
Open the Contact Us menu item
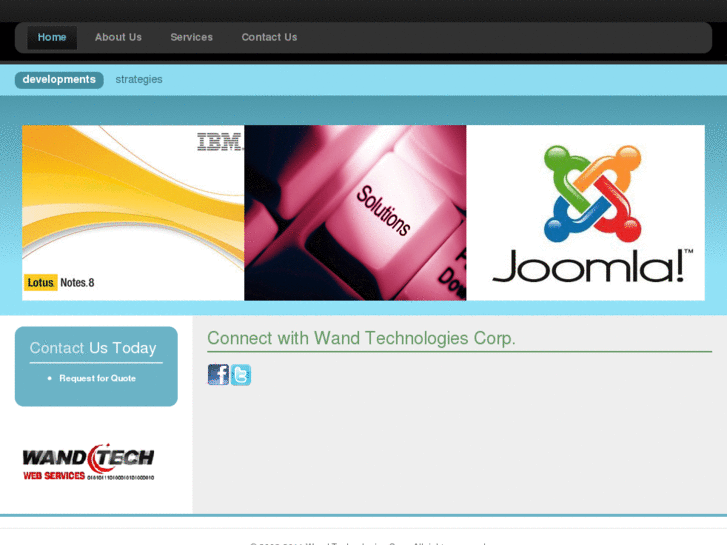(269, 37)
